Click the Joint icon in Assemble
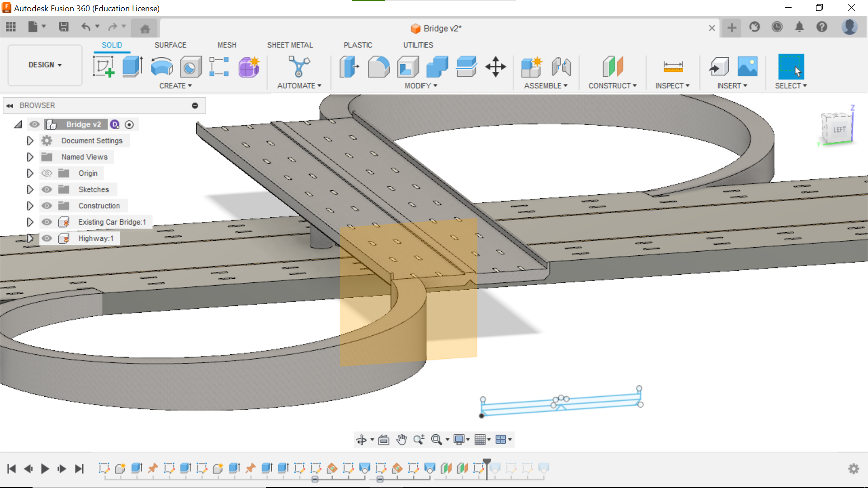This screenshot has width=868, height=488. [561, 66]
